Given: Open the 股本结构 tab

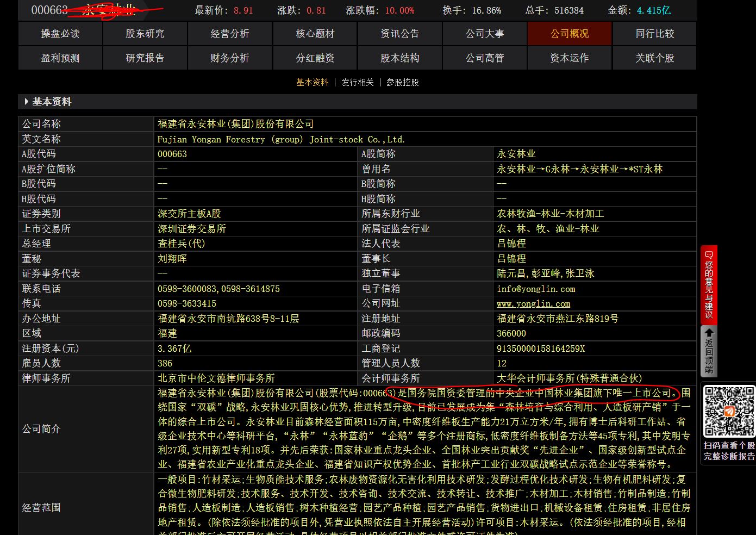Looking at the screenshot, I should [x=399, y=58].
